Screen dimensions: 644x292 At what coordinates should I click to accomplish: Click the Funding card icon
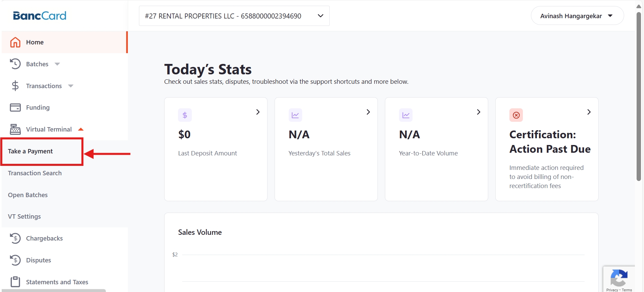pyautogui.click(x=15, y=107)
